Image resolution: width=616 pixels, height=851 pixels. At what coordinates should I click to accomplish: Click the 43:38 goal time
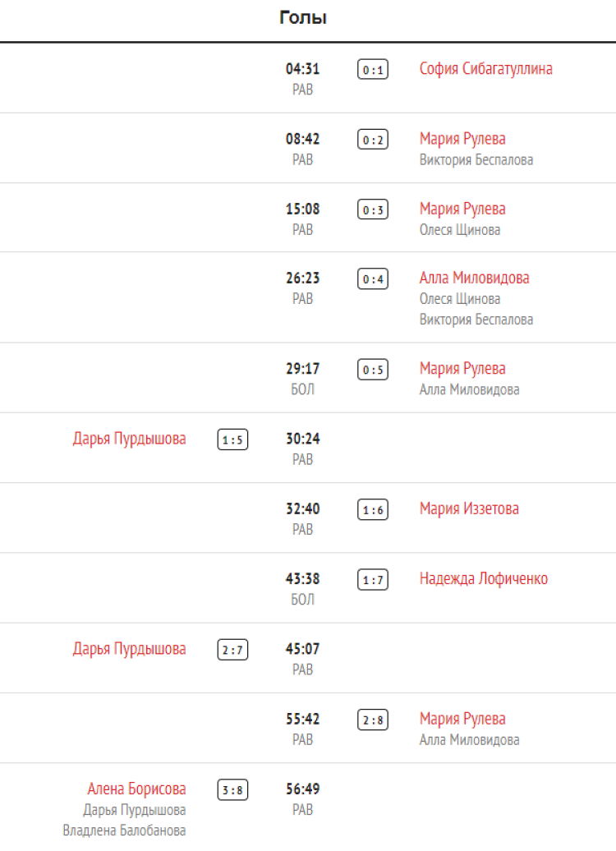click(x=303, y=579)
